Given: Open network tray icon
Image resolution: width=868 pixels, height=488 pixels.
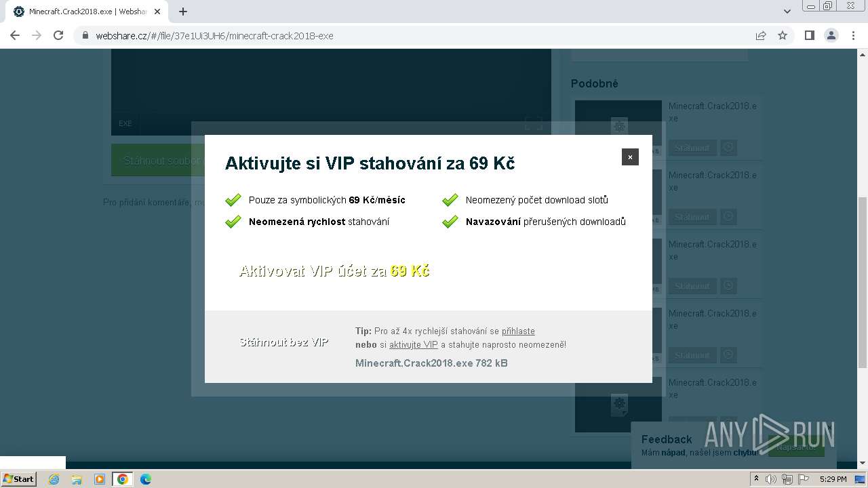Looking at the screenshot, I should [x=787, y=479].
